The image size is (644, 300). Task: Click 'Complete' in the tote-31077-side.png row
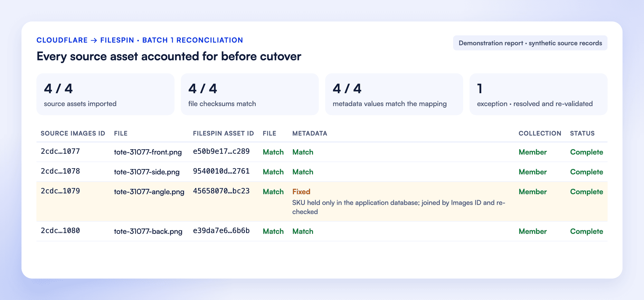pyautogui.click(x=586, y=172)
